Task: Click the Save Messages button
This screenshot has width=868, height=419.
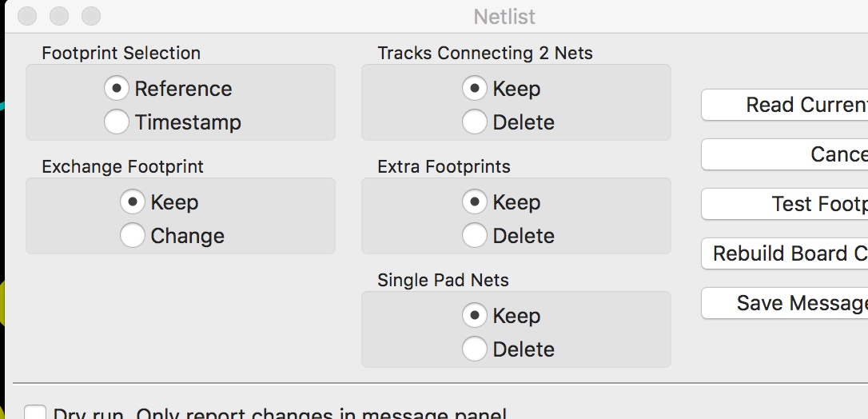Action: pos(785,303)
